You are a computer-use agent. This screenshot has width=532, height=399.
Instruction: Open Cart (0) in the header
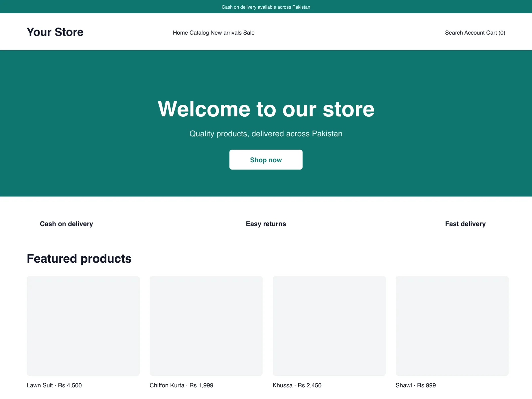tap(496, 33)
